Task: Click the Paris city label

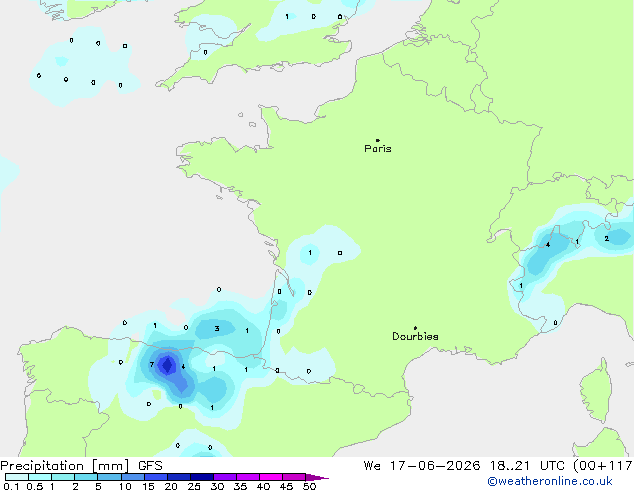Action: (378, 149)
